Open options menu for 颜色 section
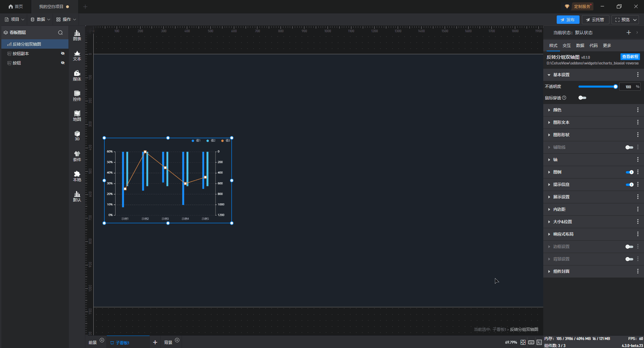 pyautogui.click(x=638, y=110)
